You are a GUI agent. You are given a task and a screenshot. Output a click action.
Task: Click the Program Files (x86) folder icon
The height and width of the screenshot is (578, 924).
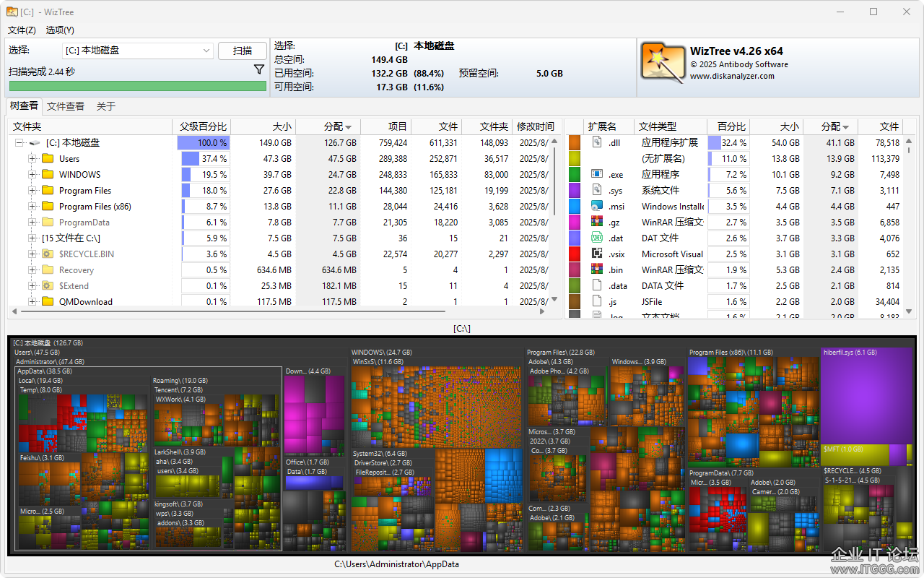[x=48, y=206]
